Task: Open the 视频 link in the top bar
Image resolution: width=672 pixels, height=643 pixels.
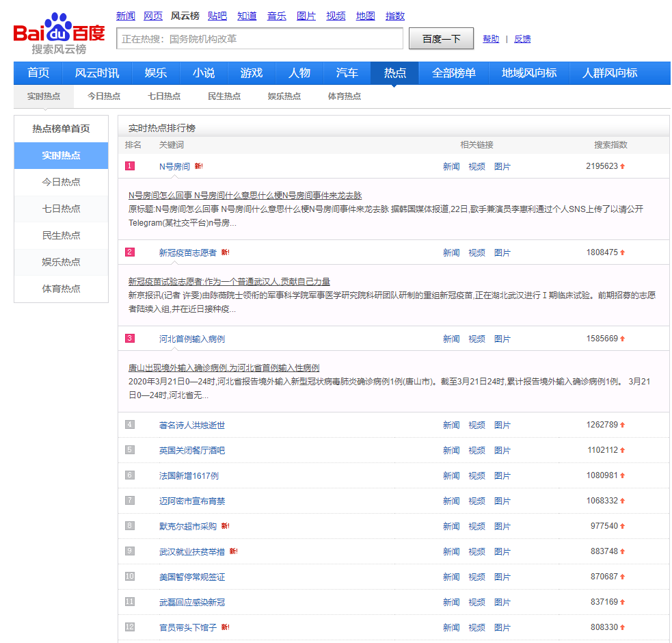Action: (x=336, y=16)
